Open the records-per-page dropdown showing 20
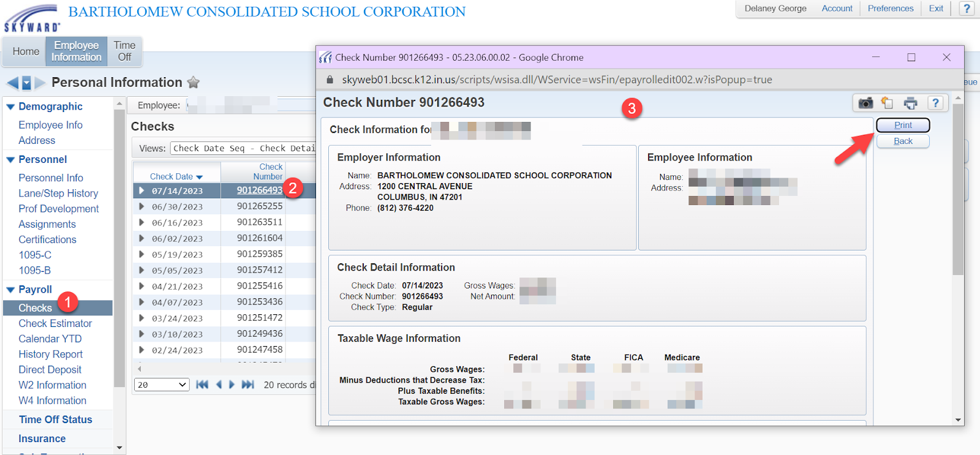This screenshot has width=980, height=455. (162, 385)
